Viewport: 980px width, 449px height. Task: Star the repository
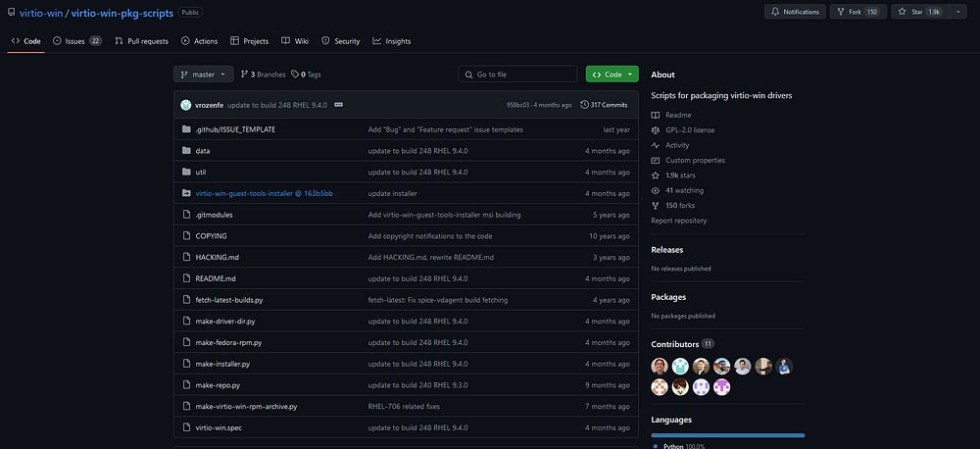pos(920,12)
